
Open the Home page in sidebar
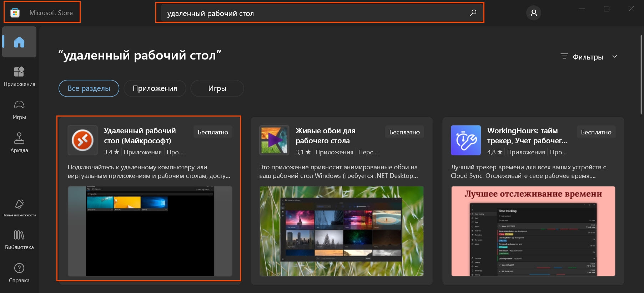pyautogui.click(x=19, y=42)
